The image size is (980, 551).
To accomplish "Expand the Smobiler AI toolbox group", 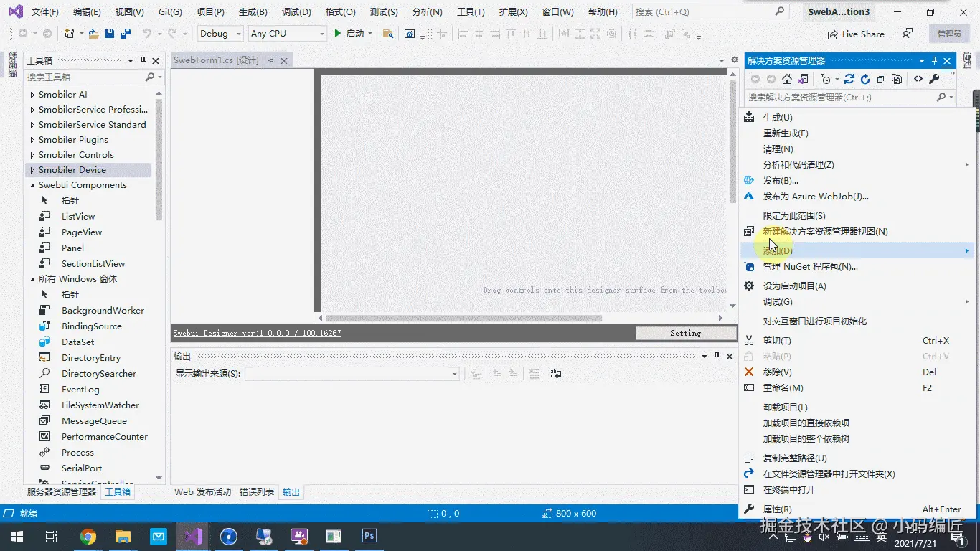I will click(x=32, y=95).
